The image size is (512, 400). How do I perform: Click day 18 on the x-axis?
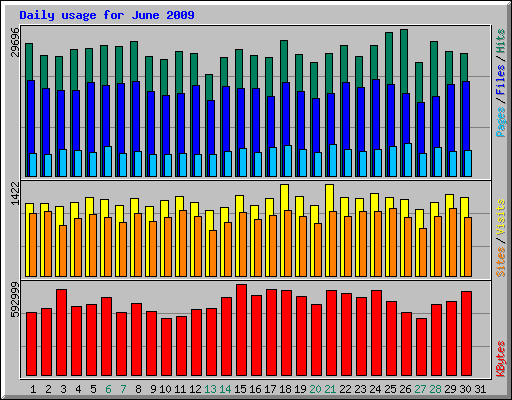tap(285, 389)
